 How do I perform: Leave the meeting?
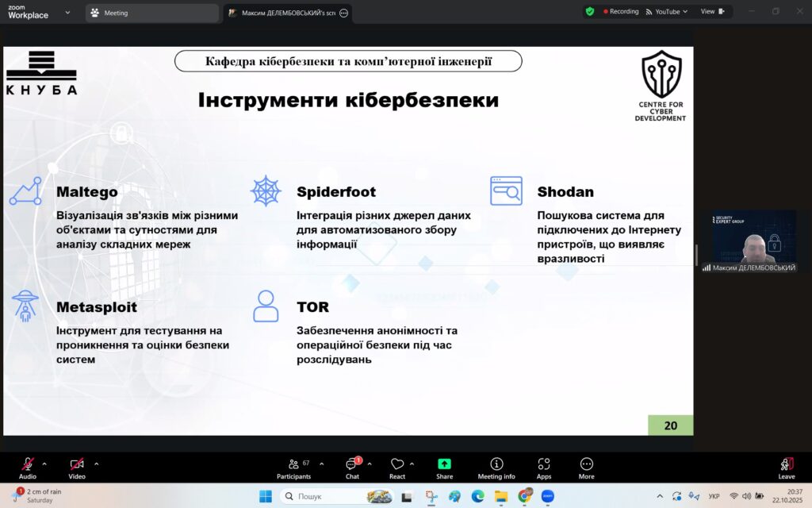(x=787, y=467)
